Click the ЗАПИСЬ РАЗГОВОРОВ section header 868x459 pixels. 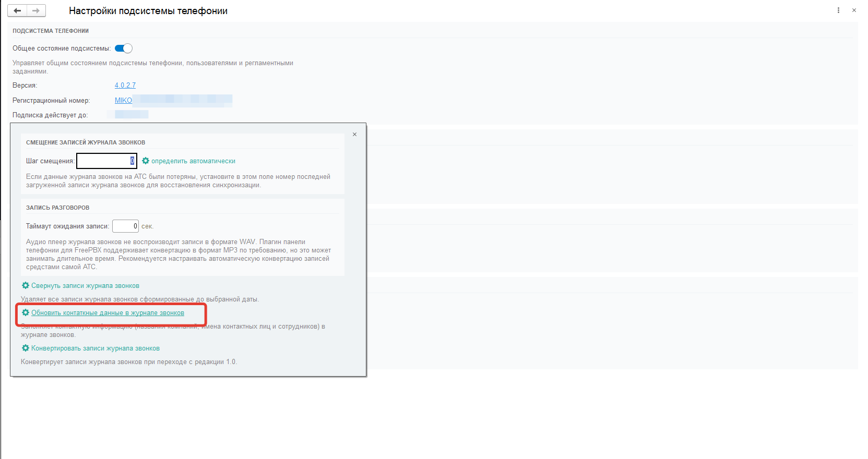tap(57, 208)
